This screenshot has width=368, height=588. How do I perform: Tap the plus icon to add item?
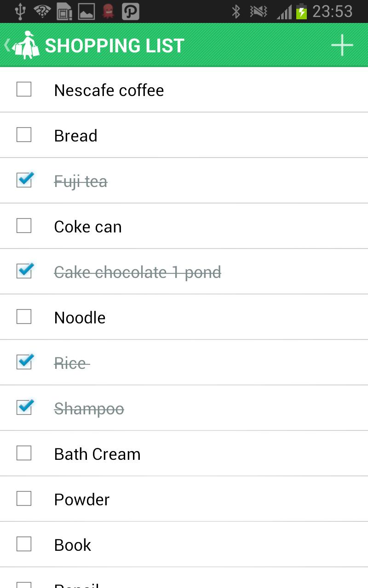[342, 45]
